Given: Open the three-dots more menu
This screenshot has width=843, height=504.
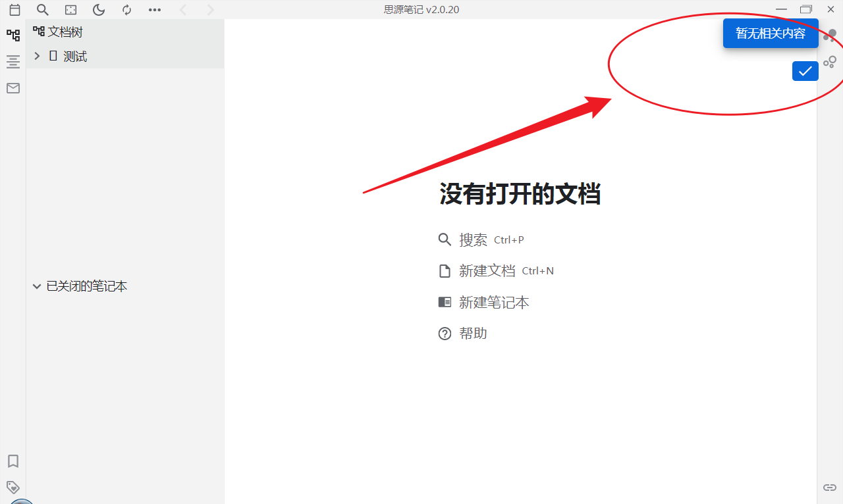Looking at the screenshot, I should tap(155, 10).
